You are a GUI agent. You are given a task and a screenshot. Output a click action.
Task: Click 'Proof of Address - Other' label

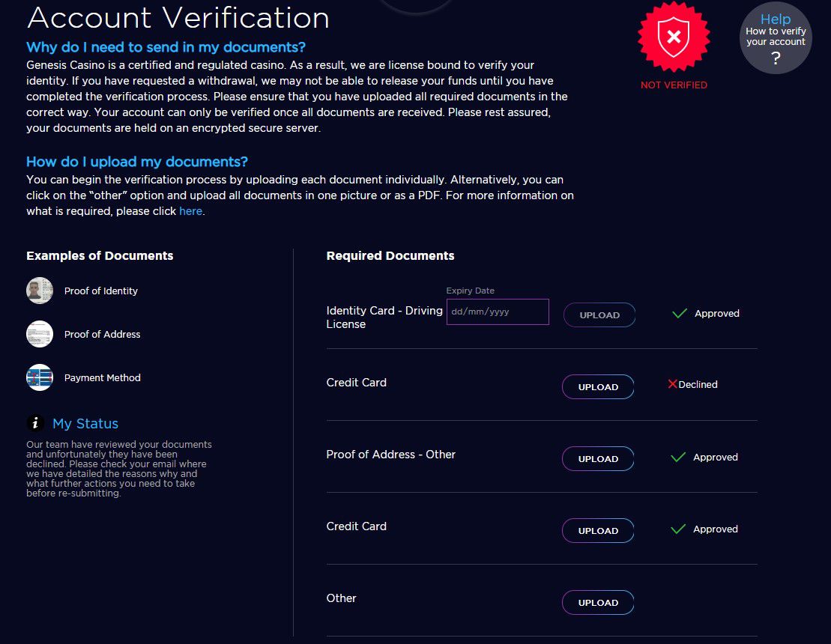390,455
